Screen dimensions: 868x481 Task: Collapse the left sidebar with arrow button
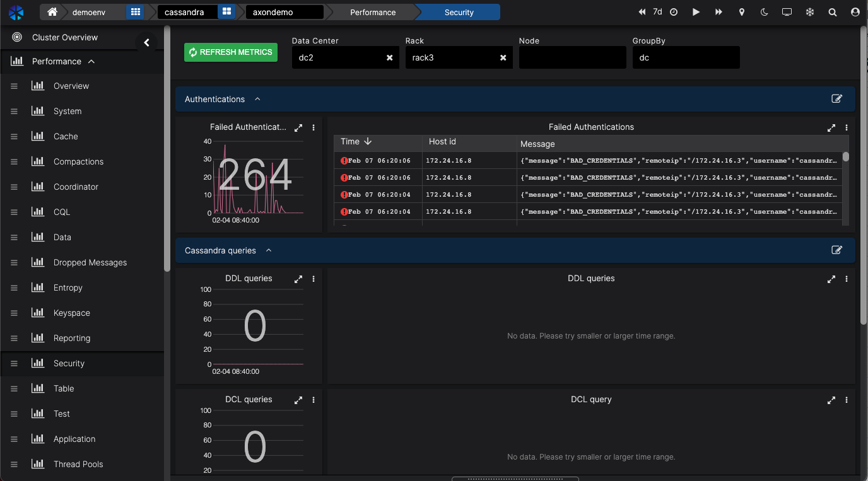[146, 43]
